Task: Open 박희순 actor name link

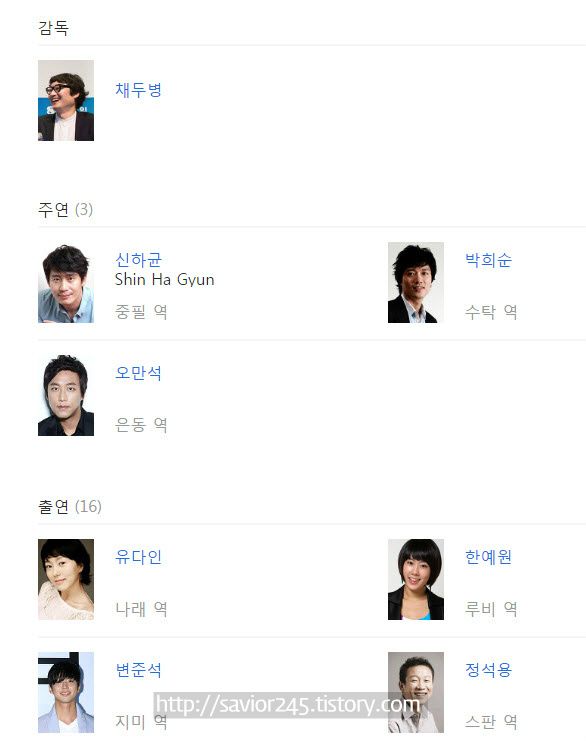Action: coord(488,260)
